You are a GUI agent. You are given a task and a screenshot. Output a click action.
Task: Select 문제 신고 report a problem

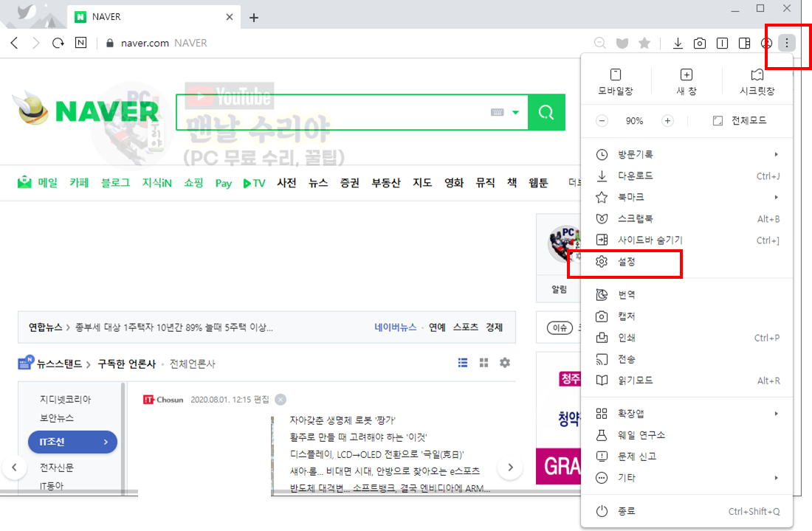tap(687, 457)
